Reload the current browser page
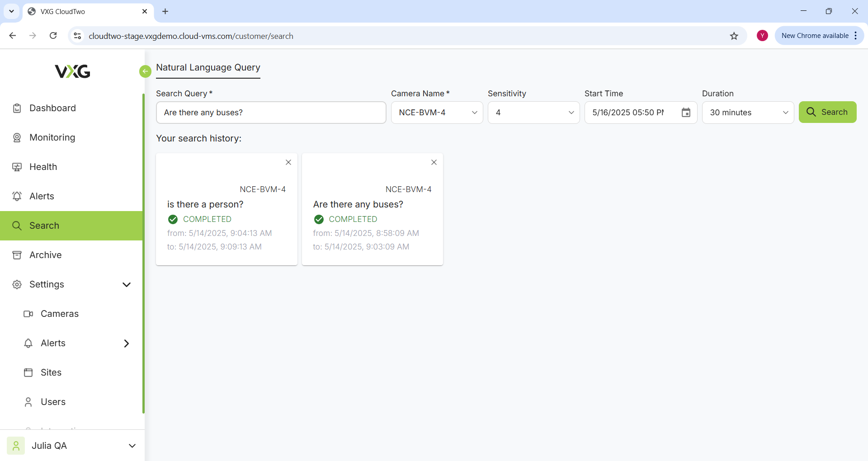 tap(53, 36)
